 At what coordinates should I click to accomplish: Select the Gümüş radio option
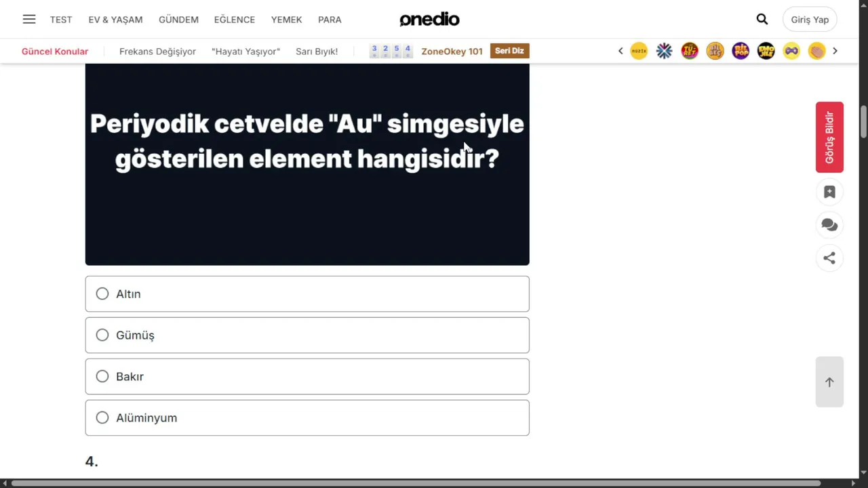coord(307,335)
